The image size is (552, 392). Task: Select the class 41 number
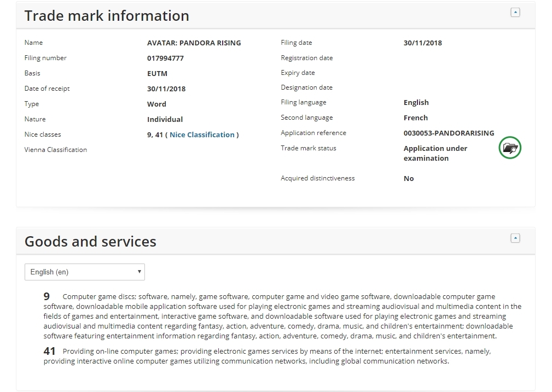point(49,351)
